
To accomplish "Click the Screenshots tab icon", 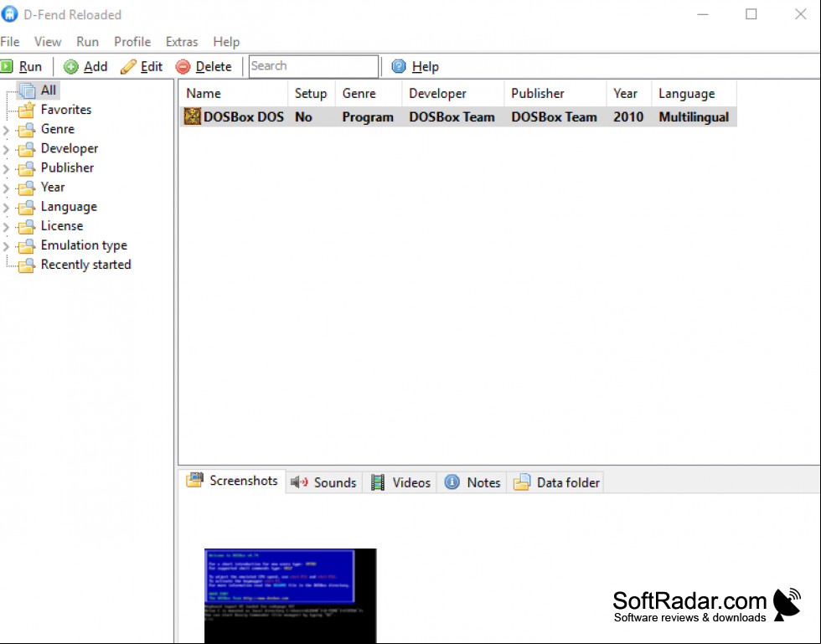I will pyautogui.click(x=194, y=480).
